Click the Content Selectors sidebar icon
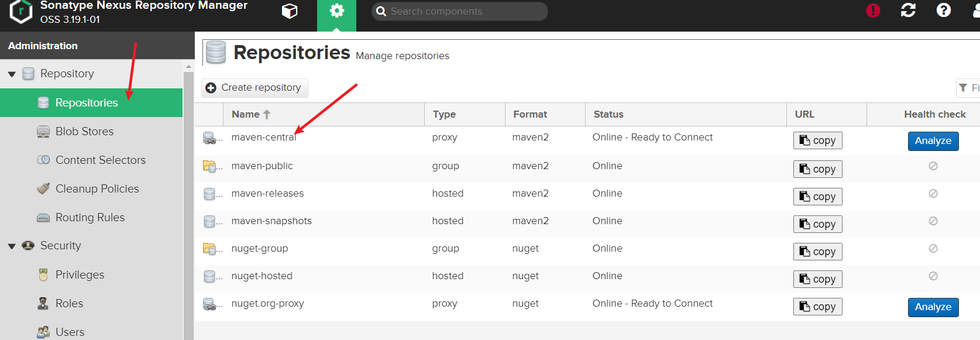This screenshot has height=340, width=980. [43, 160]
